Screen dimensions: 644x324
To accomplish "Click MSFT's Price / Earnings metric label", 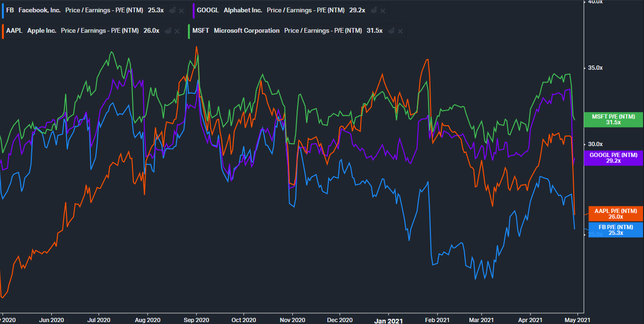I will 323,31.
